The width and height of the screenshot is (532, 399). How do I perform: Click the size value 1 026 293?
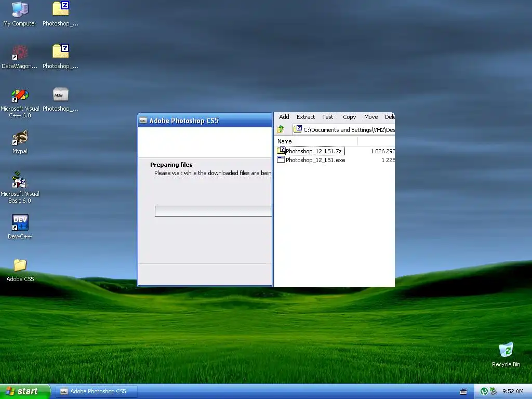pos(382,151)
